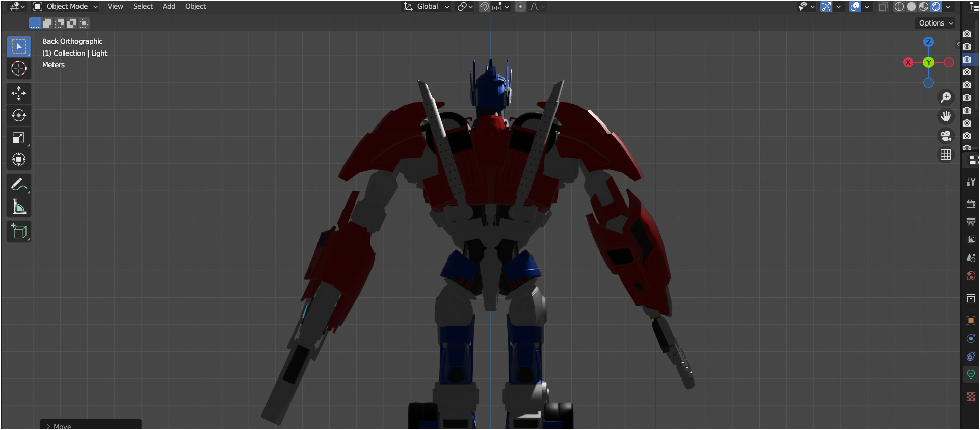Viewport: 980px width, 430px height.
Task: Click the Z axis on navigation gizmo
Action: tap(929, 42)
